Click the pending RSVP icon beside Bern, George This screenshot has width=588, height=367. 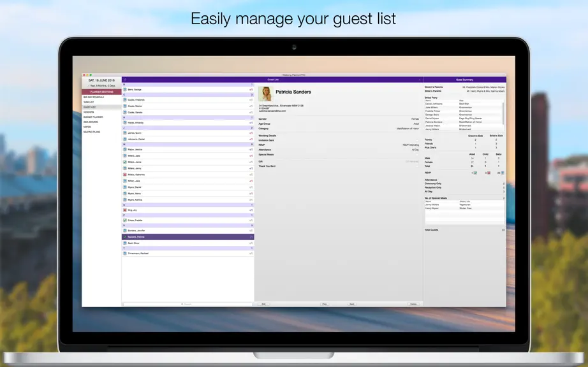125,89
